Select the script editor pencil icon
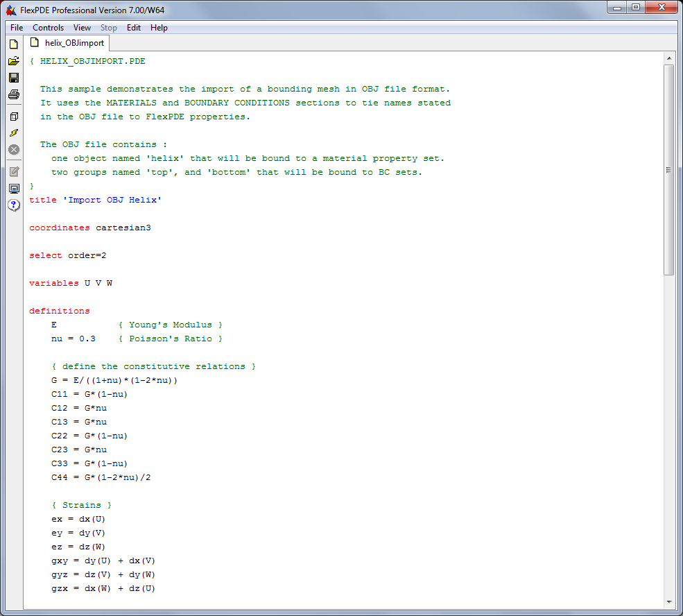Viewport: 683px width, 616px height. point(13,171)
